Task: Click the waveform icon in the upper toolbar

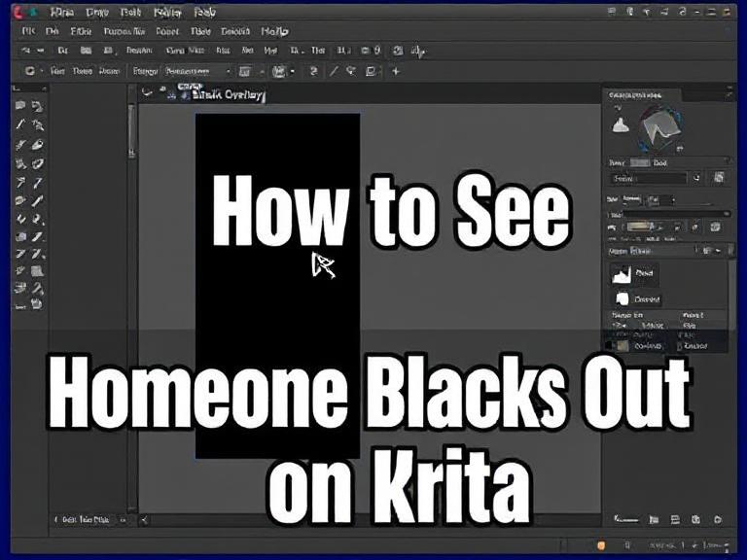Action: coord(418,51)
